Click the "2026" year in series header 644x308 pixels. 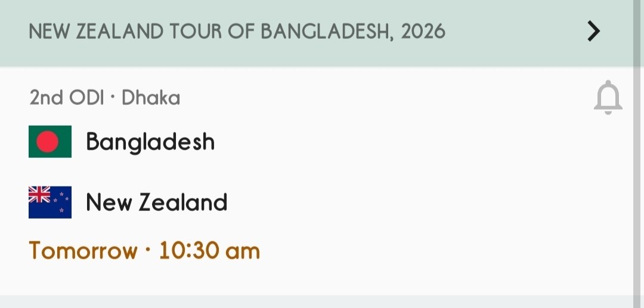point(423,32)
